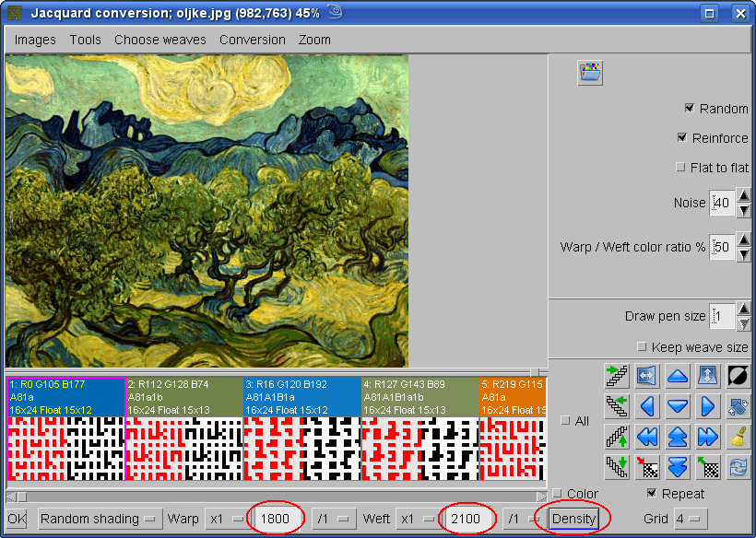This screenshot has width=756, height=538.
Task: Click the single left arrow icon
Action: [647, 405]
